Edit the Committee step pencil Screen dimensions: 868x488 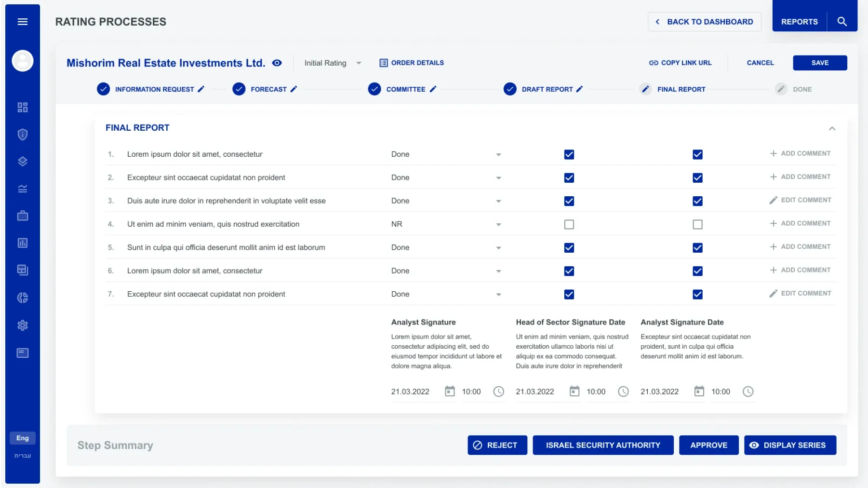tap(433, 89)
